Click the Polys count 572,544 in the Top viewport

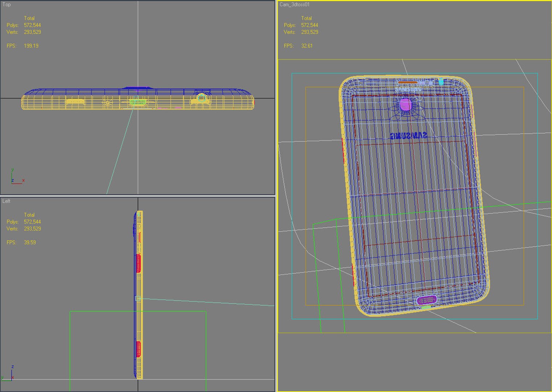tap(33, 25)
